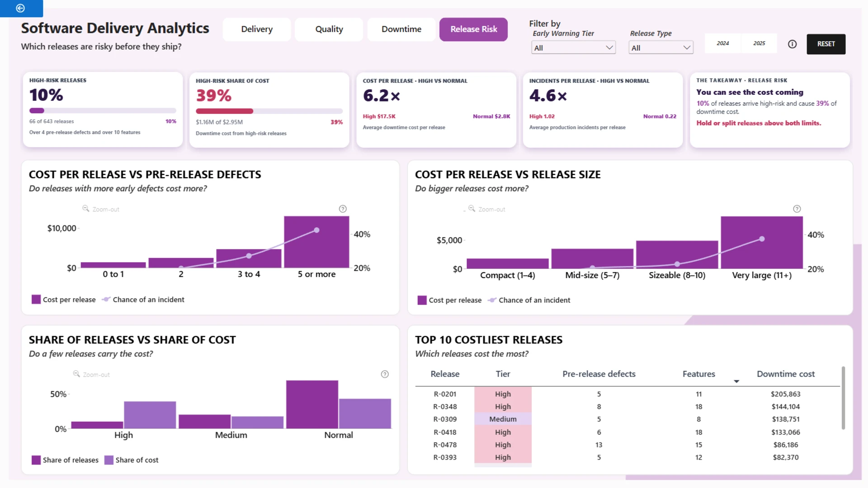Click sort arrow under Features column
Viewport: 868px width, 488px height.
point(736,381)
